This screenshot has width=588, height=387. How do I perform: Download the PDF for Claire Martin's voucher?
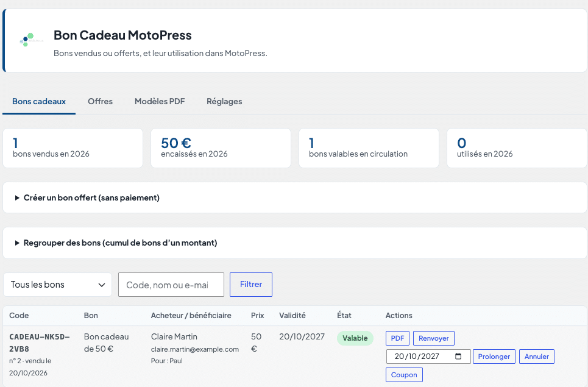pos(397,338)
